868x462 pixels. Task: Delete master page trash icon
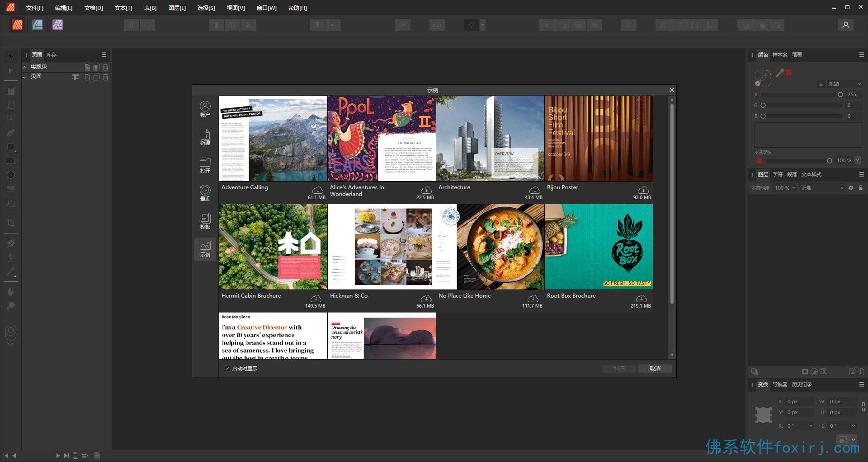click(x=105, y=67)
